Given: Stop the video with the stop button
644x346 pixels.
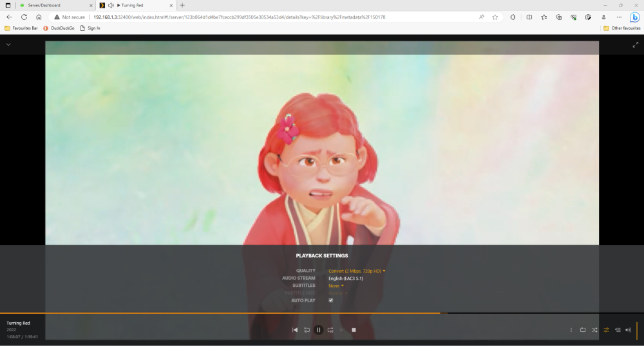Looking at the screenshot, I should [x=354, y=330].
